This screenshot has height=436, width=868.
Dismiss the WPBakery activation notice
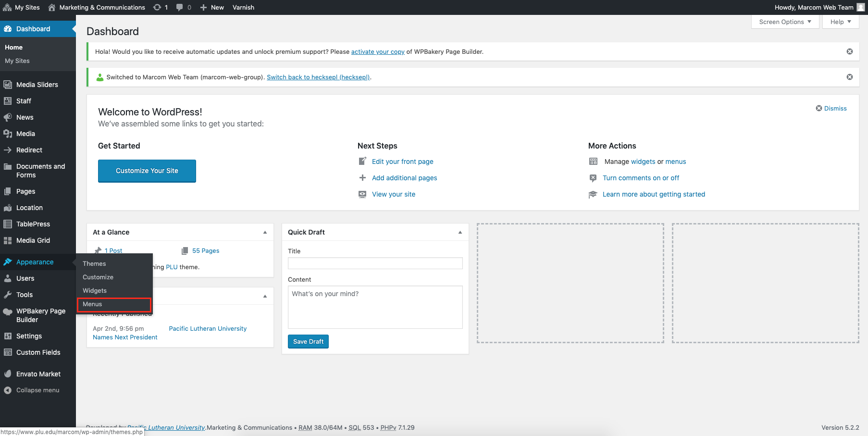click(850, 51)
